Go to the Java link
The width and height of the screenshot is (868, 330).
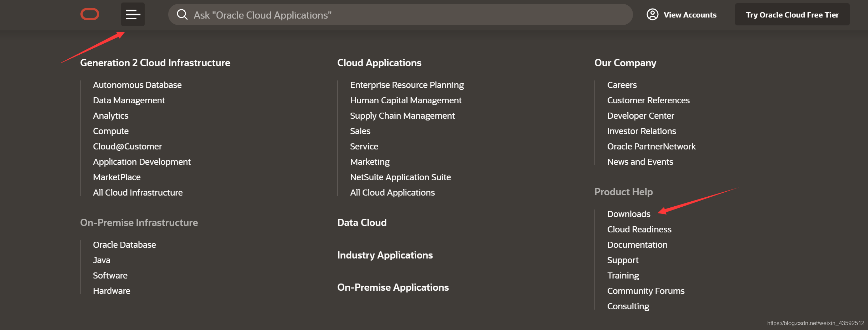tap(101, 260)
